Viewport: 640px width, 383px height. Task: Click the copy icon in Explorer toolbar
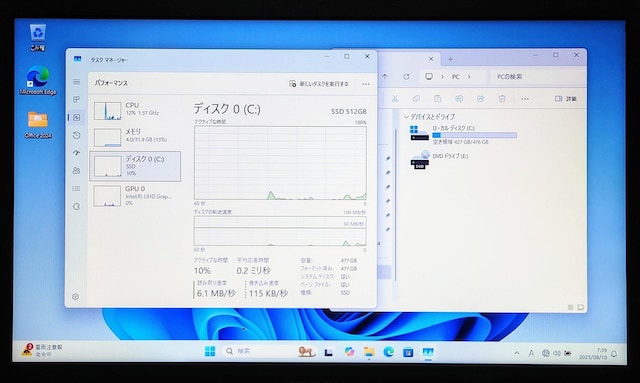416,98
